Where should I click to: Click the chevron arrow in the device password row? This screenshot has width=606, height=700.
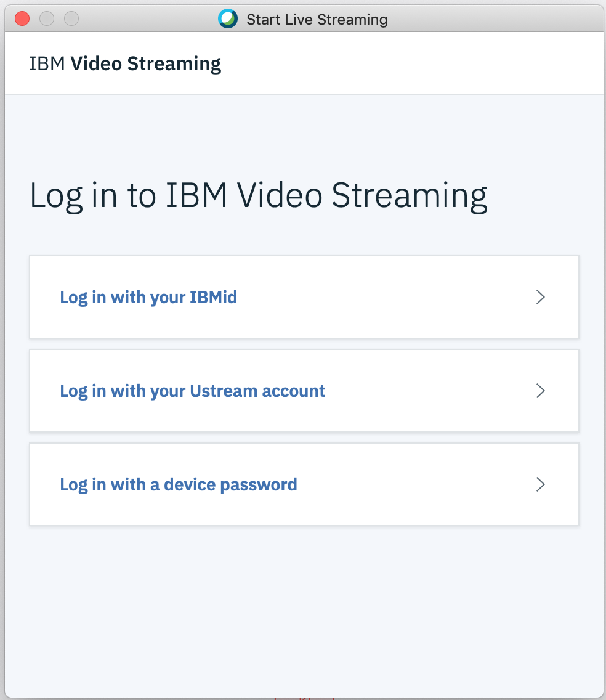tap(540, 484)
